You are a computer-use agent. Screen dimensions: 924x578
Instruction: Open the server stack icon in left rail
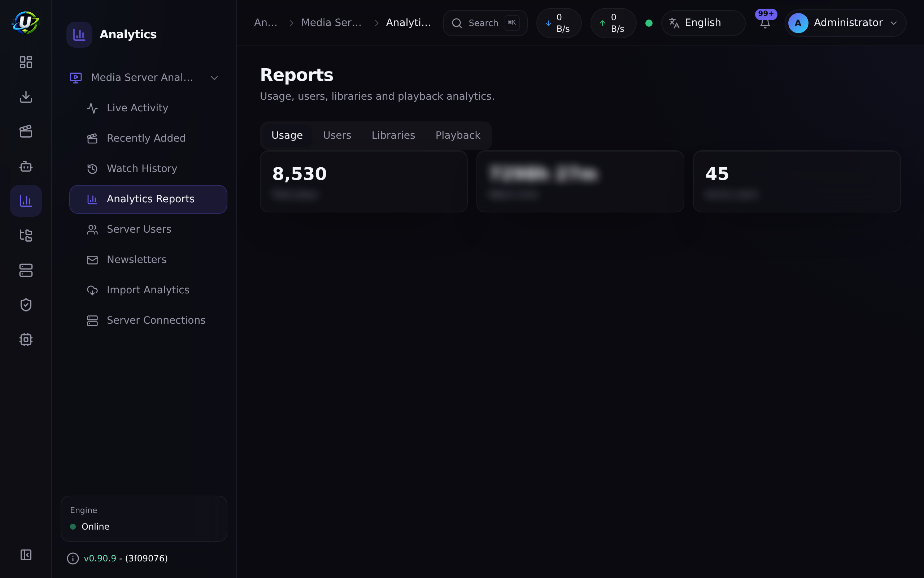click(26, 270)
